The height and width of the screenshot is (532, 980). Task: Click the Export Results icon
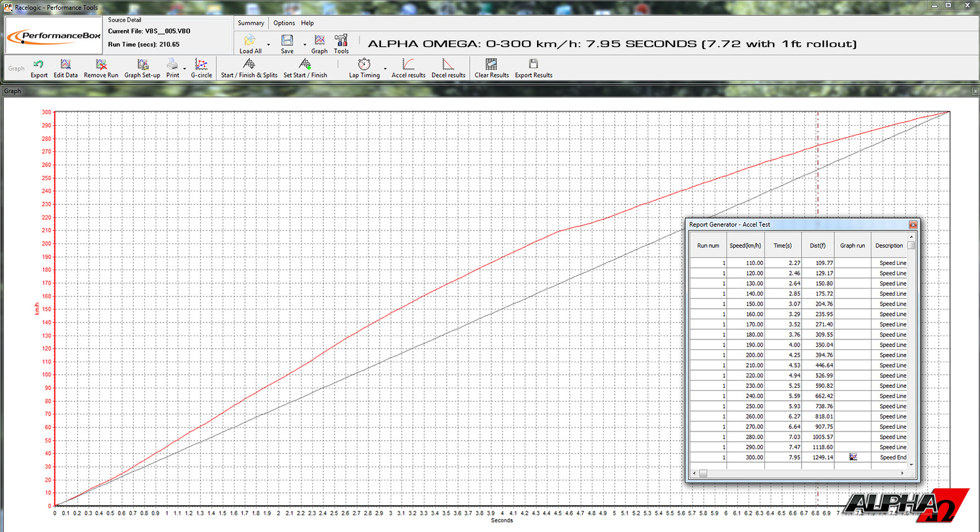534,64
